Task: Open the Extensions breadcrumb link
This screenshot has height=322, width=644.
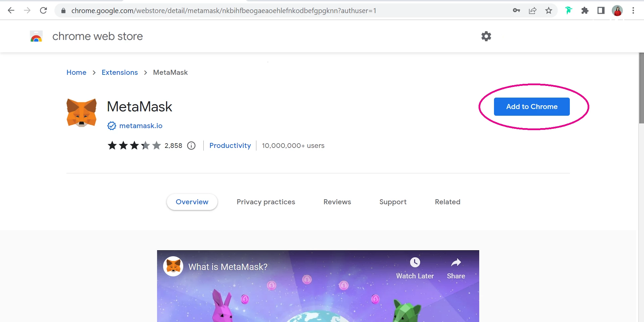Action: (x=120, y=72)
